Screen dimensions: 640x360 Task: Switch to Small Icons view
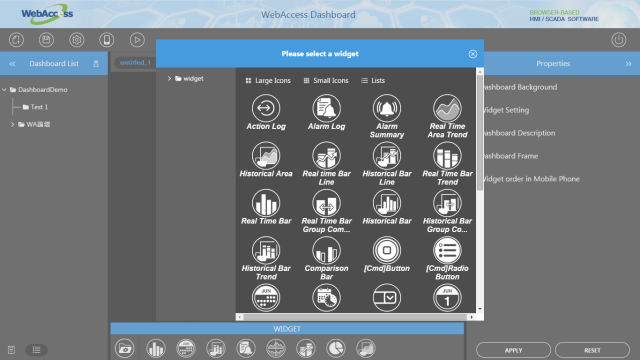326,80
